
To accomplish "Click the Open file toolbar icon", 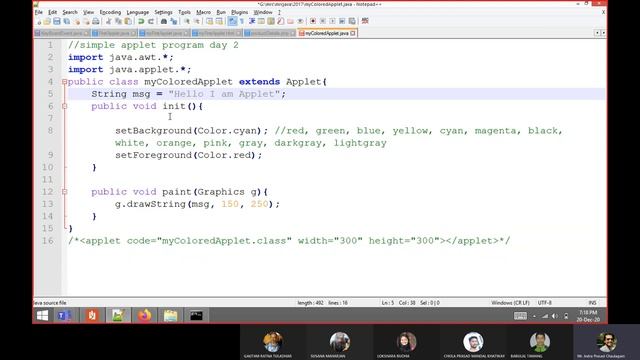I will click(47, 21).
